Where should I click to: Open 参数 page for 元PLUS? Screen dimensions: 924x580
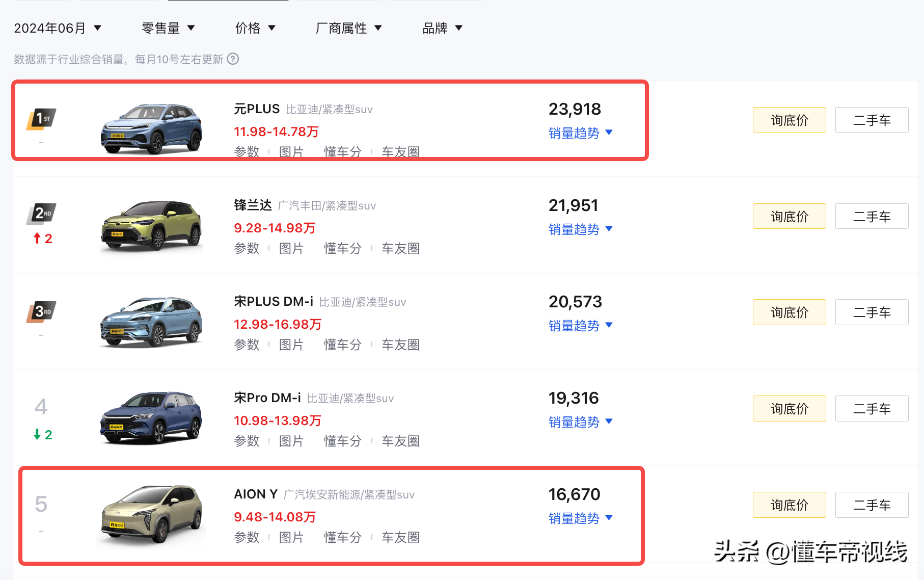point(247,151)
